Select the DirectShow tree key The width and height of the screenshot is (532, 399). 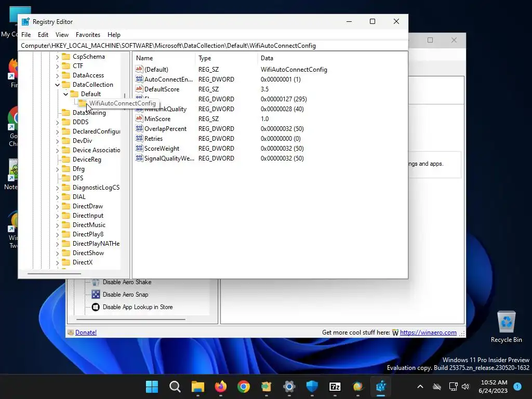tap(88, 253)
